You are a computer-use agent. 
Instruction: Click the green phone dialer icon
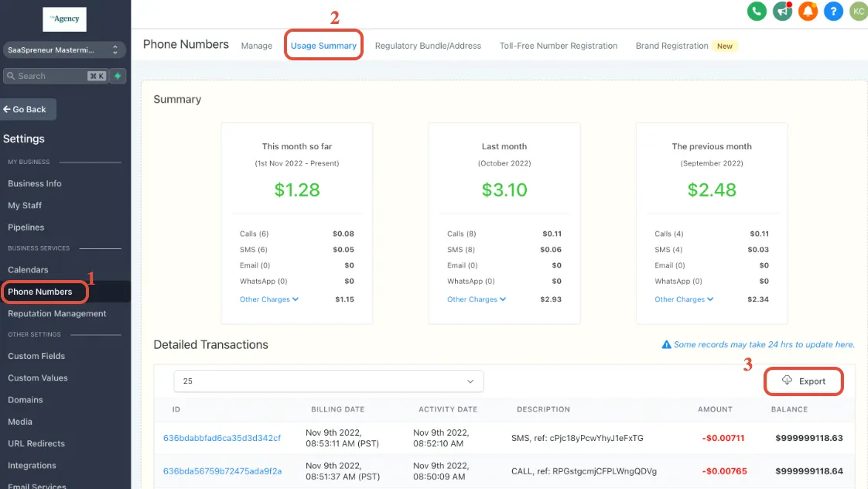coord(756,11)
